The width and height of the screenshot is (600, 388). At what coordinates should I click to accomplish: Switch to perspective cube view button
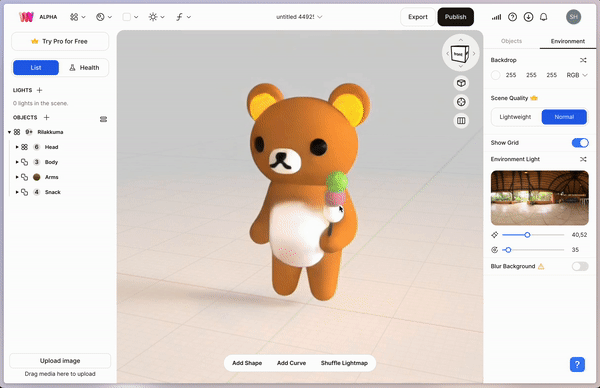461,83
